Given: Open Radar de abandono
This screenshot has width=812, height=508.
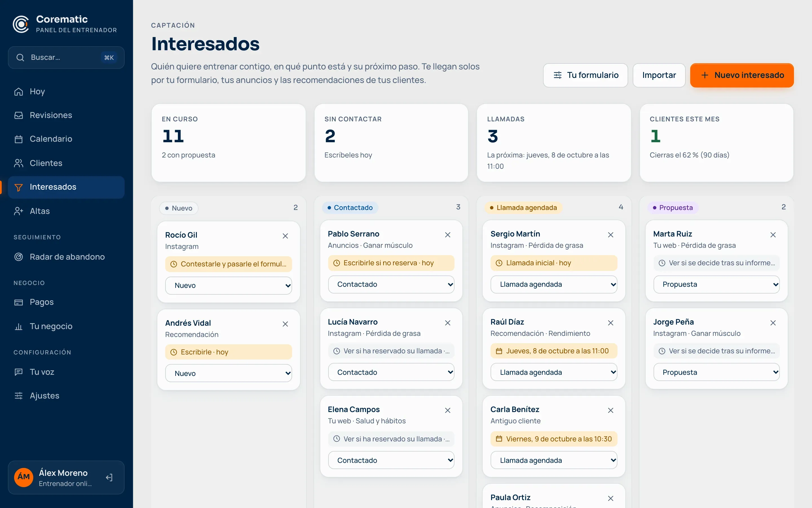Looking at the screenshot, I should click(x=66, y=257).
